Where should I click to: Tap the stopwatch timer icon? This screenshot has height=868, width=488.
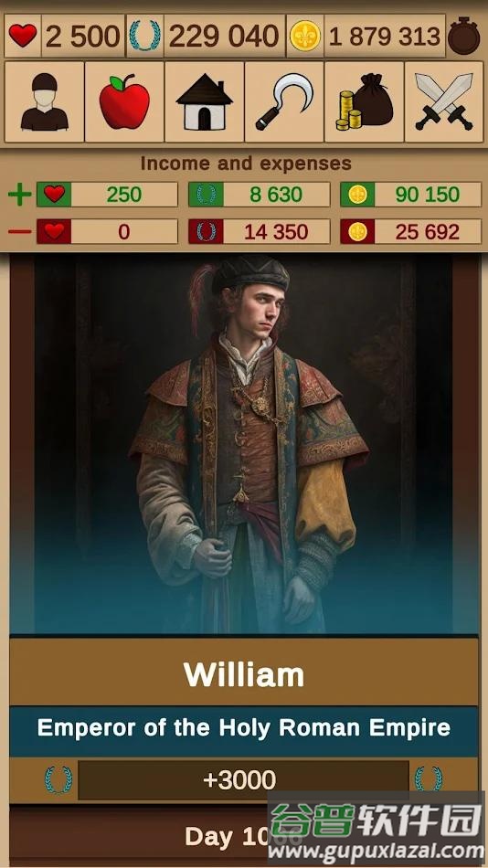(x=463, y=37)
